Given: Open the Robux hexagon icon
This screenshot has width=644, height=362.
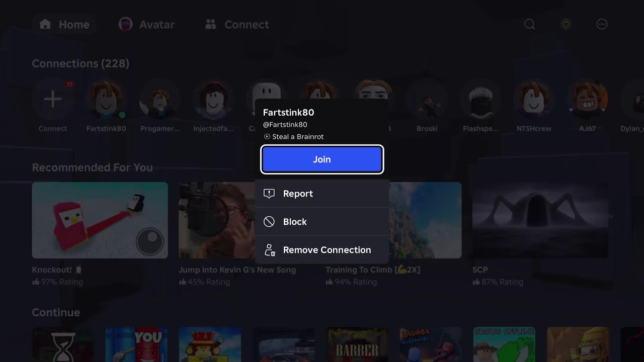Looking at the screenshot, I should pos(566,24).
